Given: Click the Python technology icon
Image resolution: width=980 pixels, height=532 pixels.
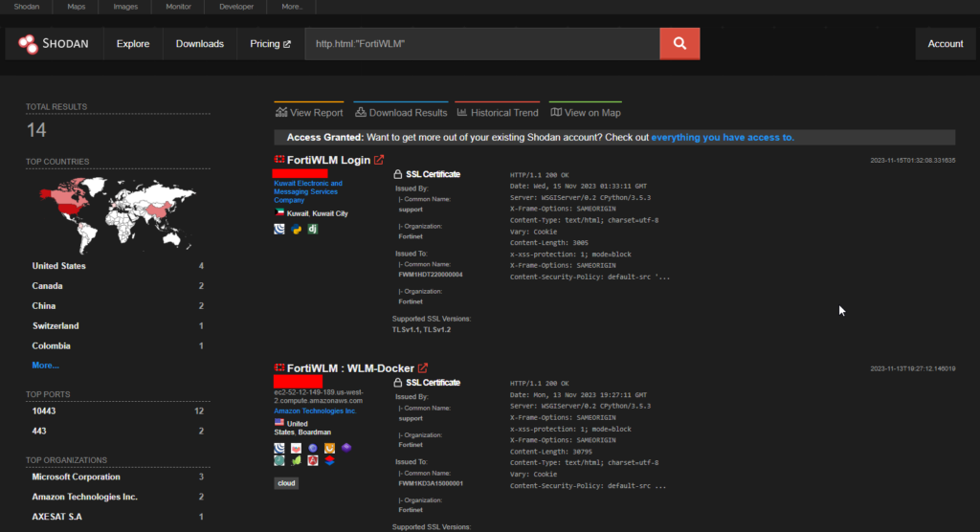Looking at the screenshot, I should tap(297, 229).
